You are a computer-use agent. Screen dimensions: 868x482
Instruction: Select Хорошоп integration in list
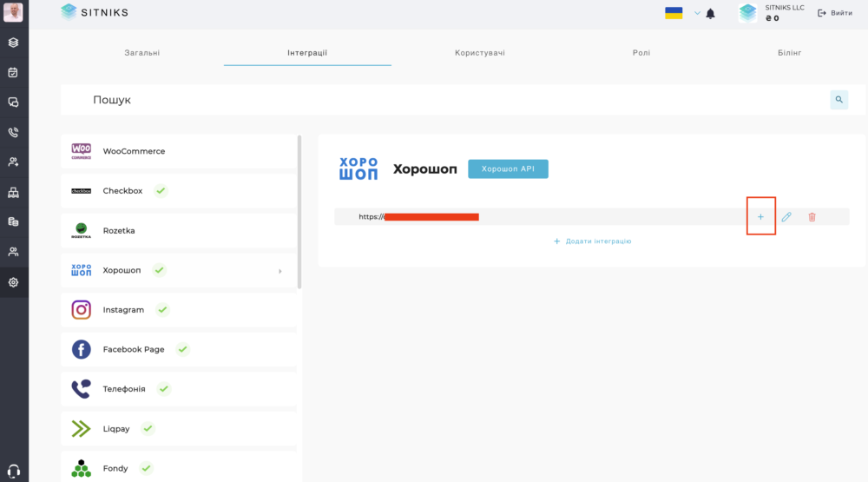[179, 270]
